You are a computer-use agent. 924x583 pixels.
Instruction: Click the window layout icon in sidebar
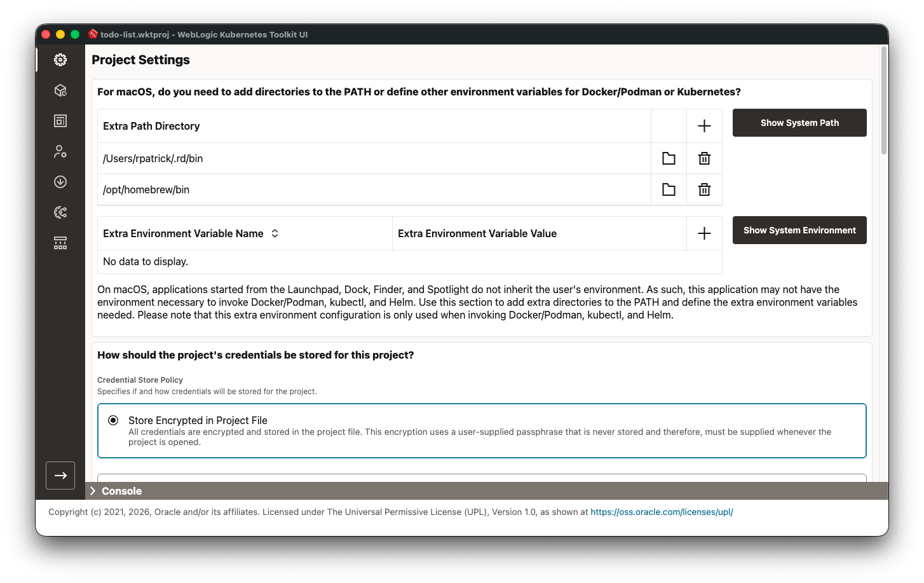[x=60, y=121]
